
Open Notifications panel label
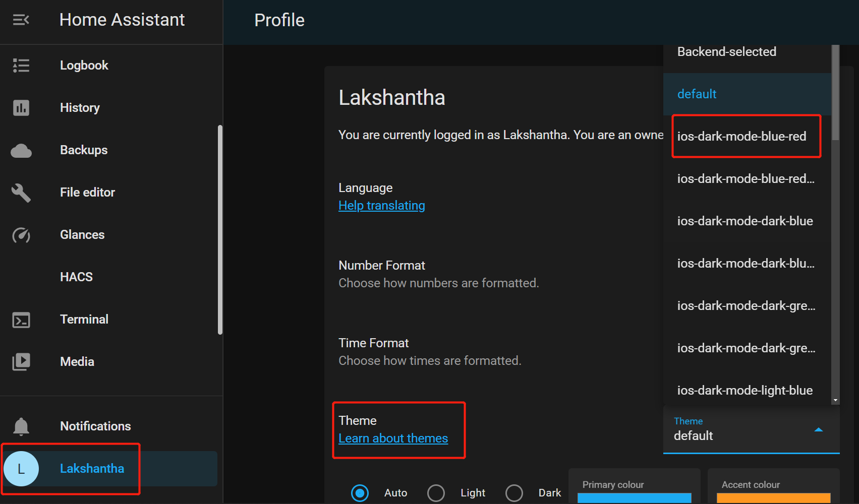[95, 426]
